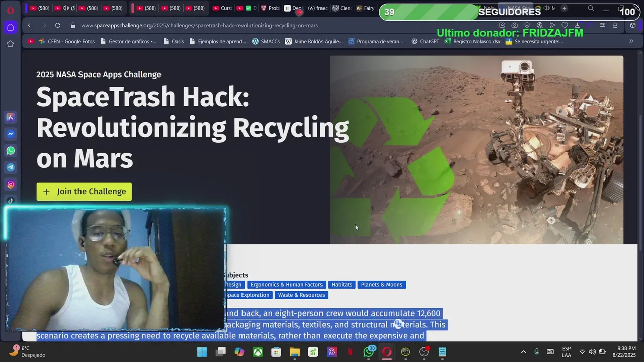Open the SMACCs bookmark
644x362 pixels.
266,41
